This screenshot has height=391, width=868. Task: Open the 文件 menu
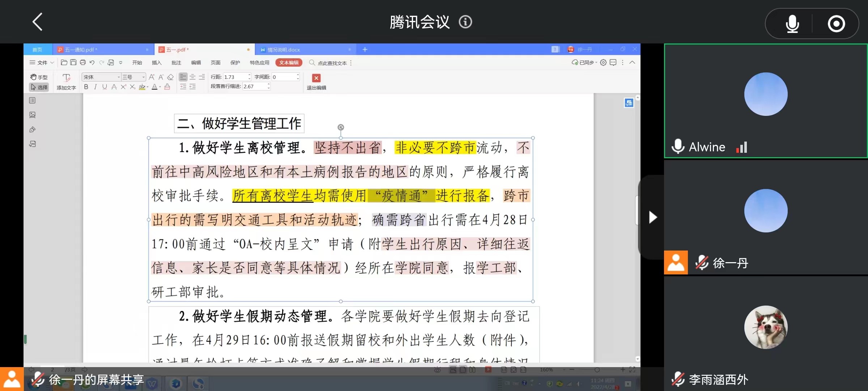click(x=42, y=63)
